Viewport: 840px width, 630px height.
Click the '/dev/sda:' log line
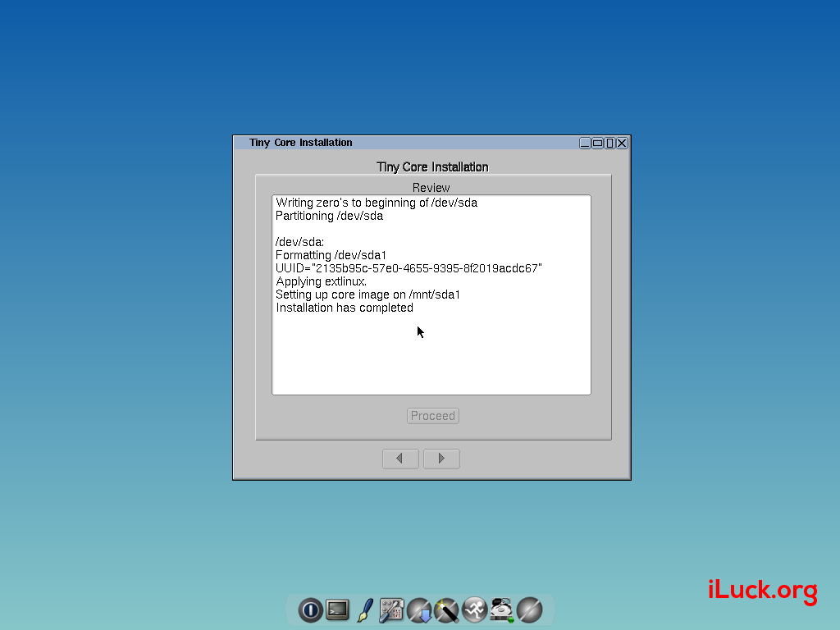[300, 242]
